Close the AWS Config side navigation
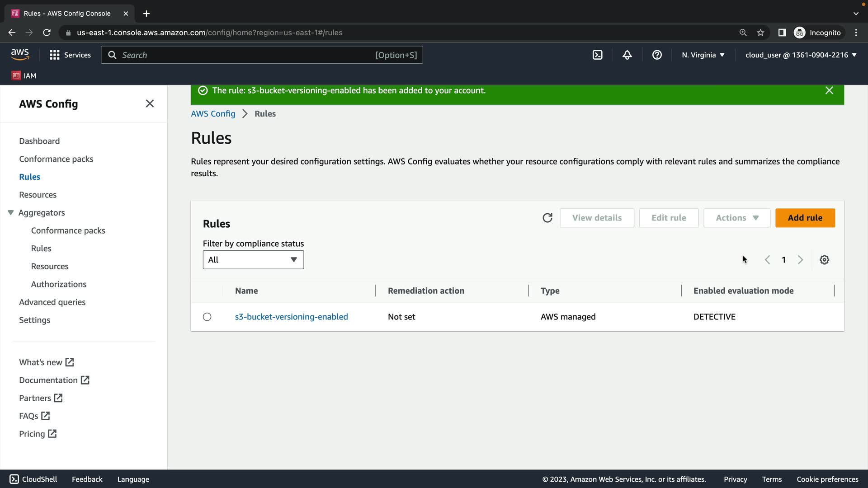Screen dimensions: 868x488 (x=150, y=103)
